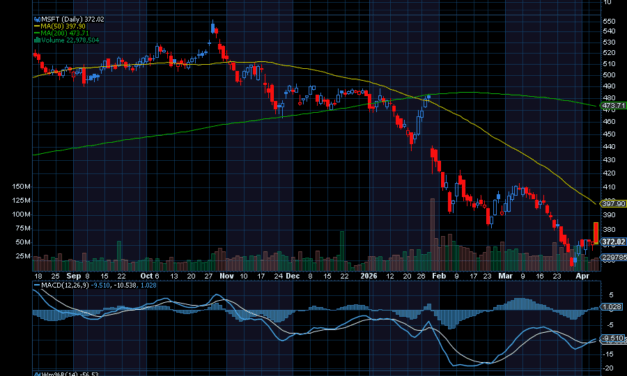Click the Dec month label on the time axis

click(293, 276)
